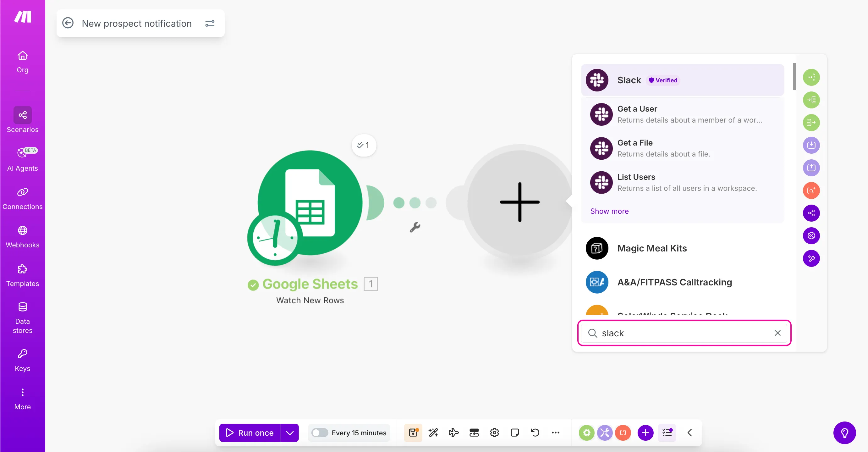Select the Slack verified app header
The image size is (868, 452).
pyautogui.click(x=682, y=80)
